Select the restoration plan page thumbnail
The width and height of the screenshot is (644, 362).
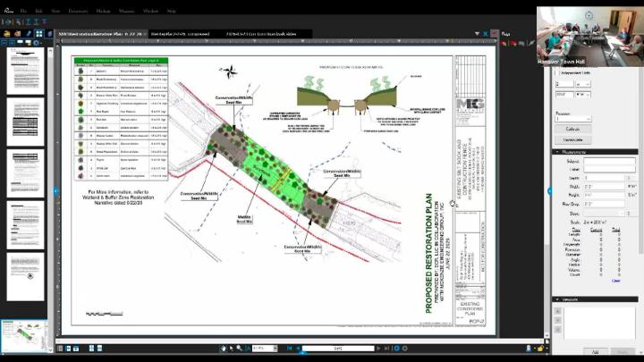click(25, 336)
